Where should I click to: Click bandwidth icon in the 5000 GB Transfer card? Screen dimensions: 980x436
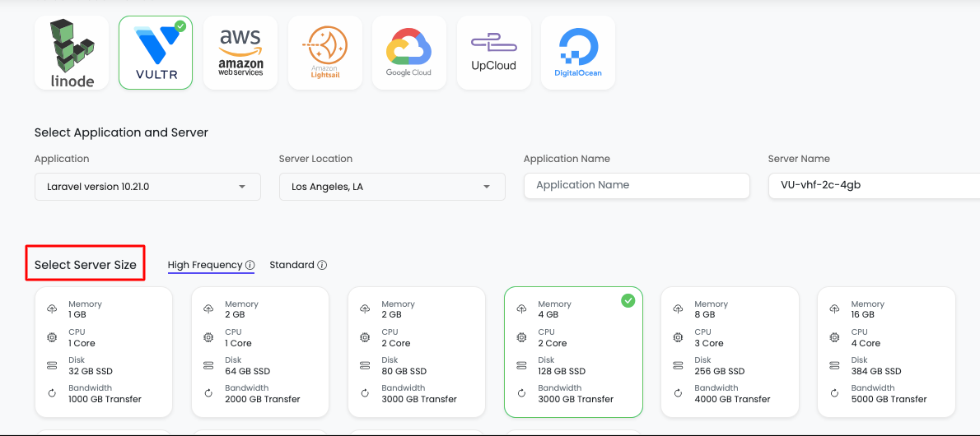pos(833,393)
